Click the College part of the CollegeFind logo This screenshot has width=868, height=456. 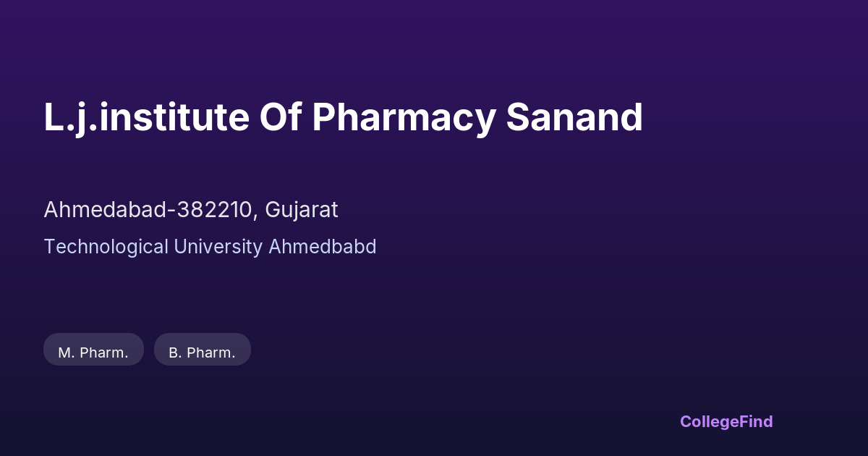[x=707, y=421]
